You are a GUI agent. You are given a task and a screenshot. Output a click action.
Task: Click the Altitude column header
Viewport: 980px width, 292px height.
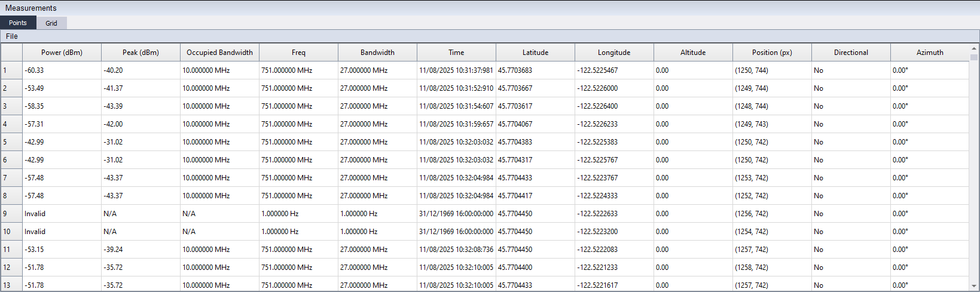pos(694,53)
